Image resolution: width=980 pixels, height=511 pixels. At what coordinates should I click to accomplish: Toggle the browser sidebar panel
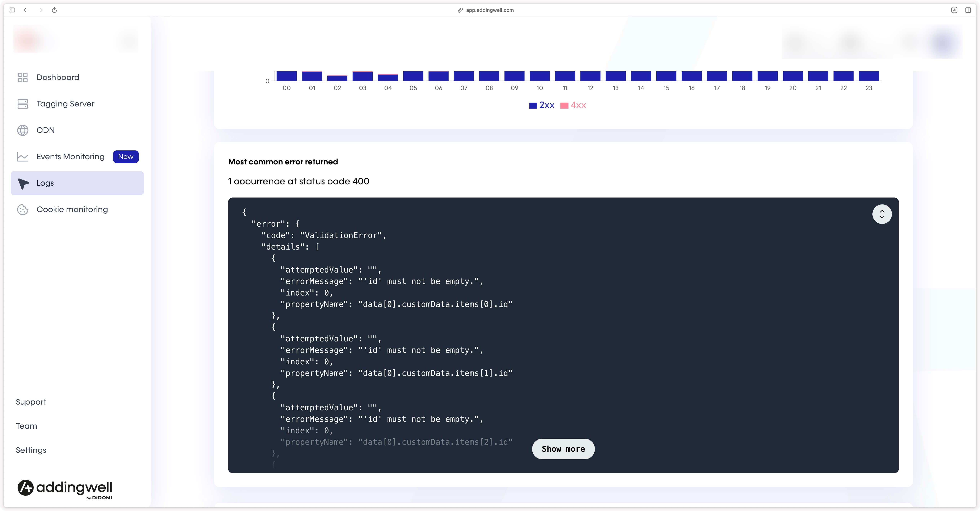click(12, 10)
